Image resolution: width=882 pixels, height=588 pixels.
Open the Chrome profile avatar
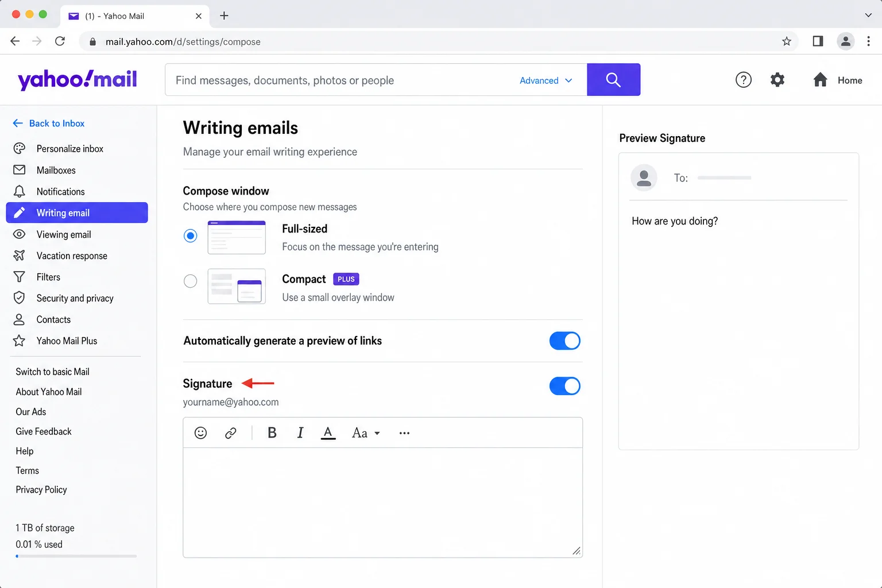point(845,41)
